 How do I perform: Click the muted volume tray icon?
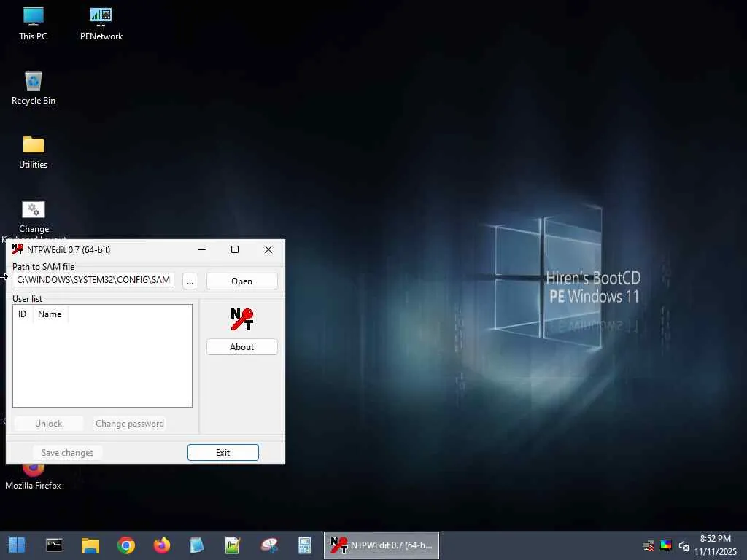(684, 545)
